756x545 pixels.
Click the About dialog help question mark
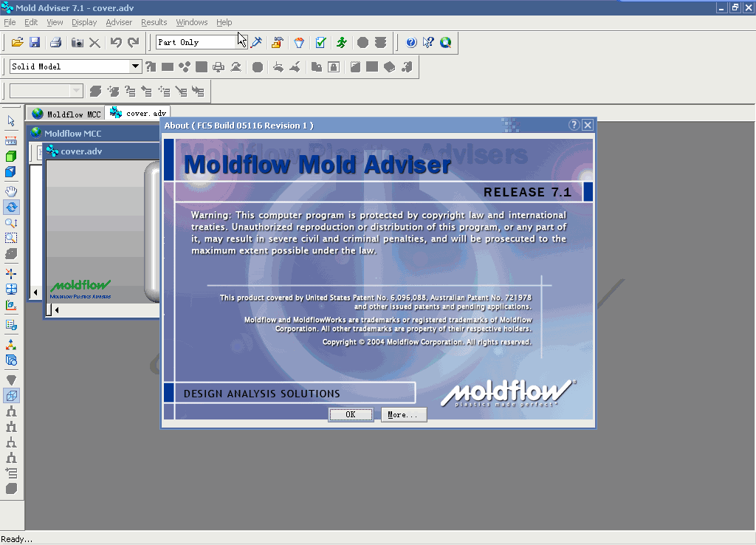coord(574,125)
